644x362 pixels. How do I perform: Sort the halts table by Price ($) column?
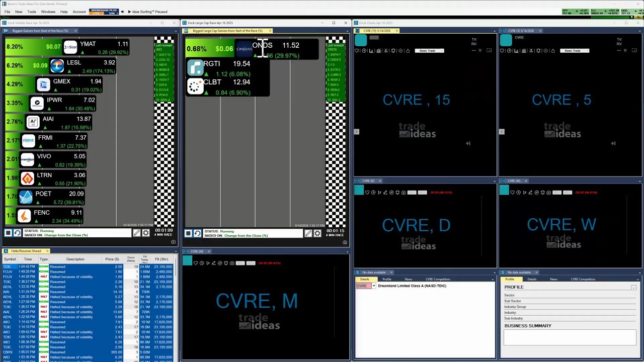pyautogui.click(x=112, y=259)
